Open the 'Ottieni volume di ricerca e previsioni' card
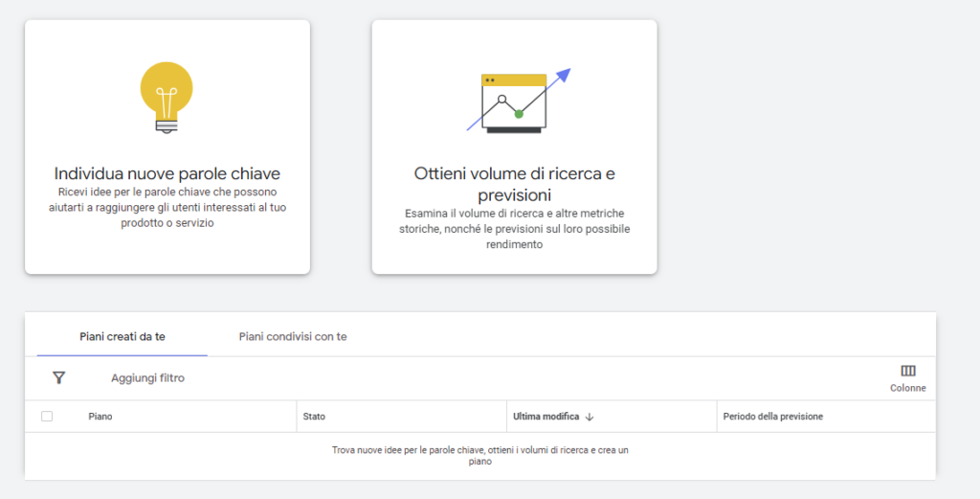 [x=514, y=147]
